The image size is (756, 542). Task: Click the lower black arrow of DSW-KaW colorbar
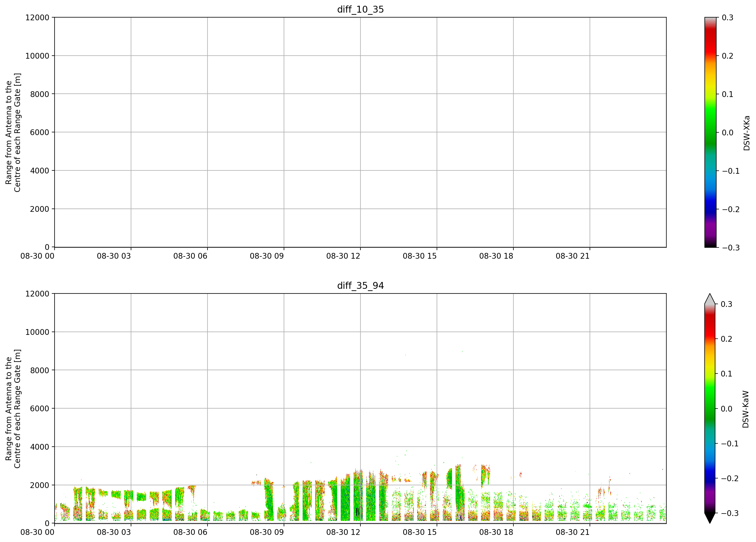710,518
